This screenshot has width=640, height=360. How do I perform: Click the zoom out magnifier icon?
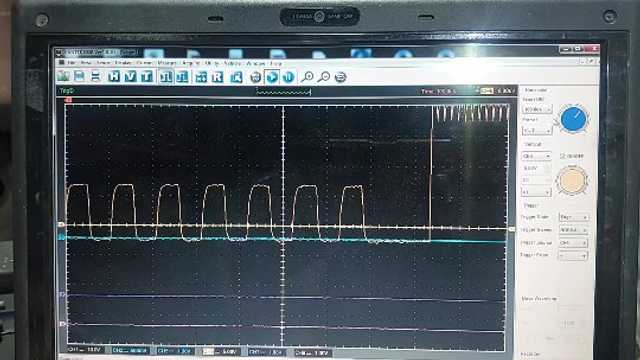[x=324, y=77]
